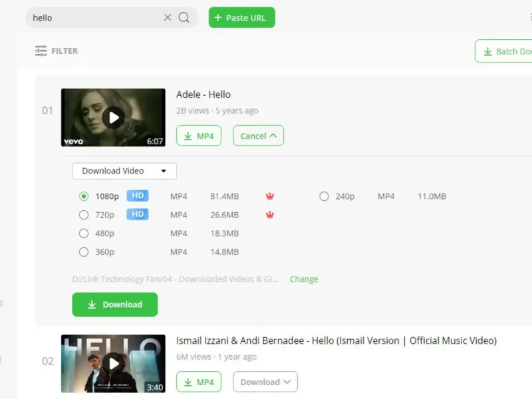
Task: Click the filter sliders icon
Action: coord(41,51)
